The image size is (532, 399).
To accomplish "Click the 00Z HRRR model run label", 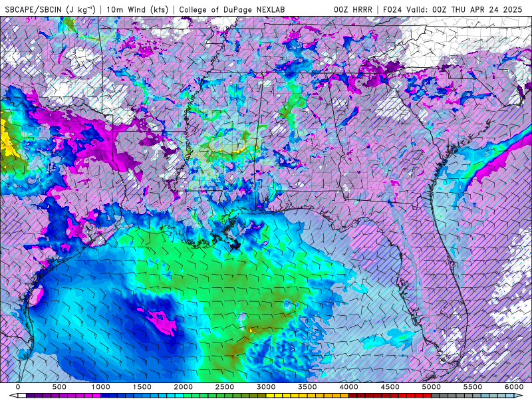I will (x=353, y=9).
